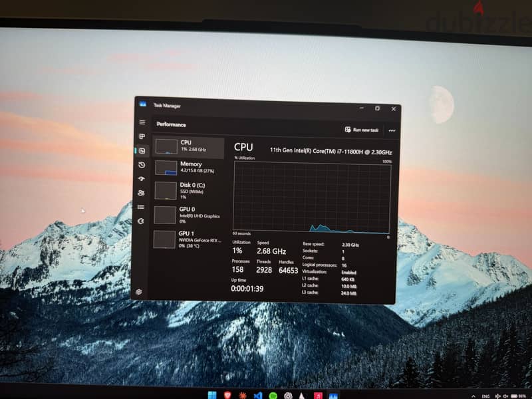Viewport: 532px width, 399px height.
Task: Open the Users page icon
Action: [141, 193]
